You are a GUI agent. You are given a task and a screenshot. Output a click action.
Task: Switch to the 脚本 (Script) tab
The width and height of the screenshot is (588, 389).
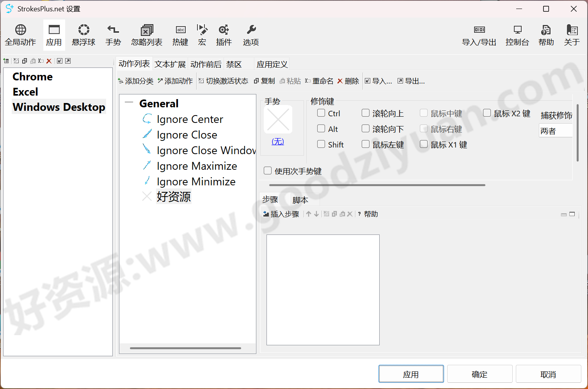(x=300, y=199)
